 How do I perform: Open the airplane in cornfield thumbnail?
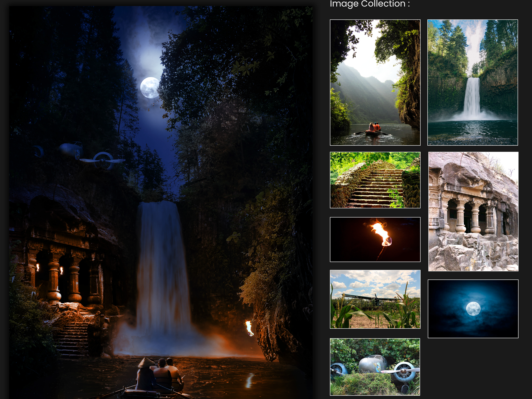pos(375,299)
